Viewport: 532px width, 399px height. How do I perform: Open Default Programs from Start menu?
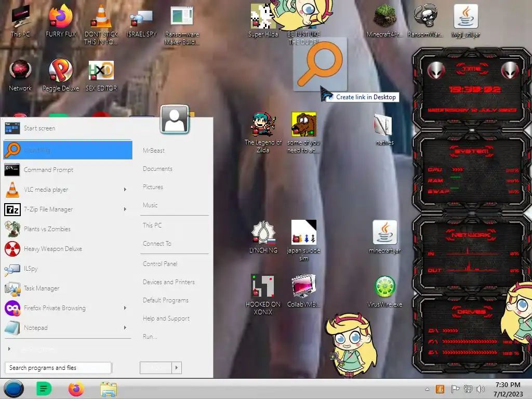[x=166, y=300]
